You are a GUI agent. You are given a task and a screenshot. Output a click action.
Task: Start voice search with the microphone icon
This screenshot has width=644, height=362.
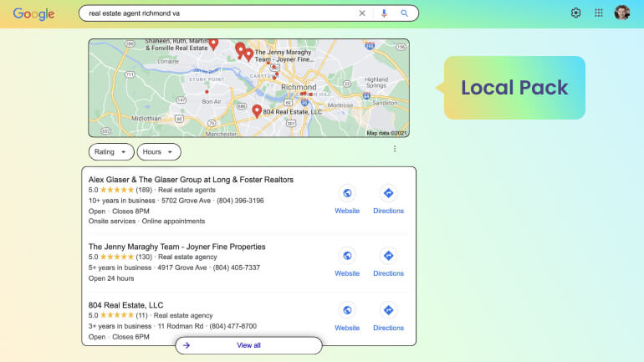click(384, 13)
